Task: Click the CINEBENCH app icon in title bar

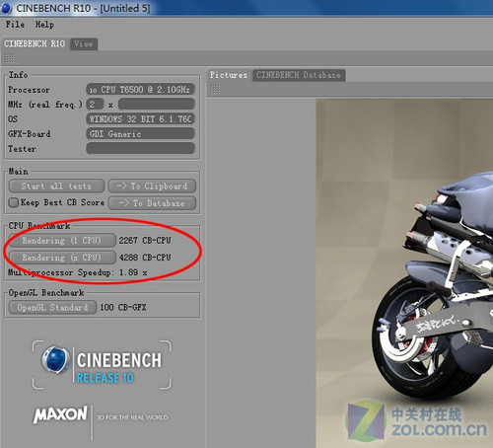Action: 7,8
